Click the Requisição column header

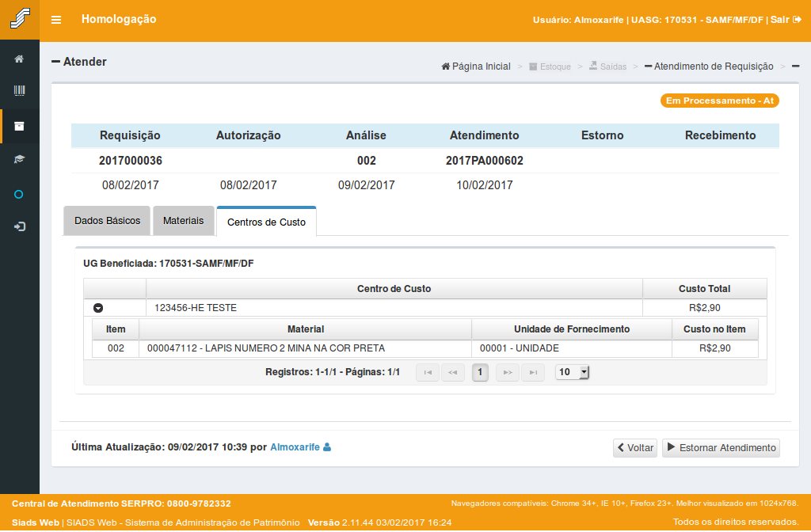[x=130, y=135]
